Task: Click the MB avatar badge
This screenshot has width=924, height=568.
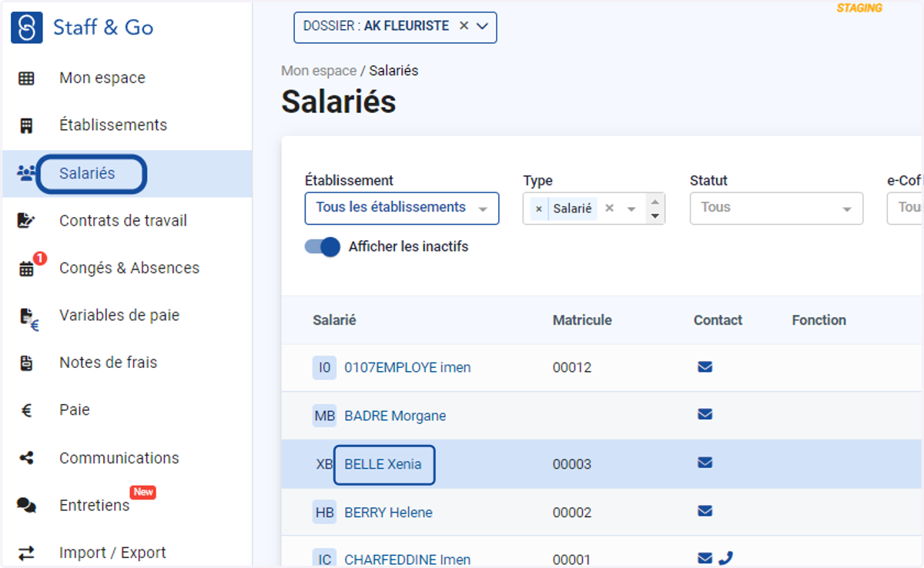Action: (x=325, y=416)
